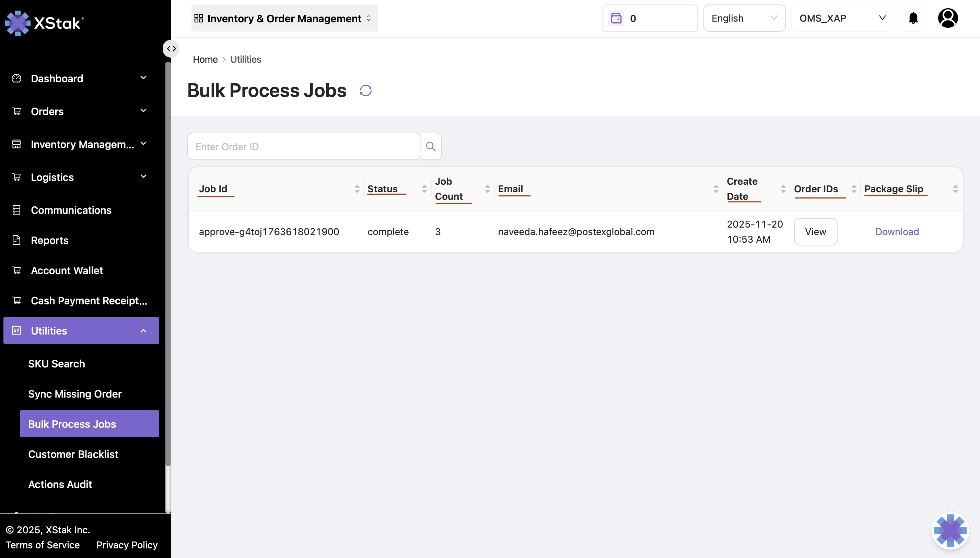Collapse the sidebar with the arrows toggle
The image size is (980, 558).
[171, 49]
